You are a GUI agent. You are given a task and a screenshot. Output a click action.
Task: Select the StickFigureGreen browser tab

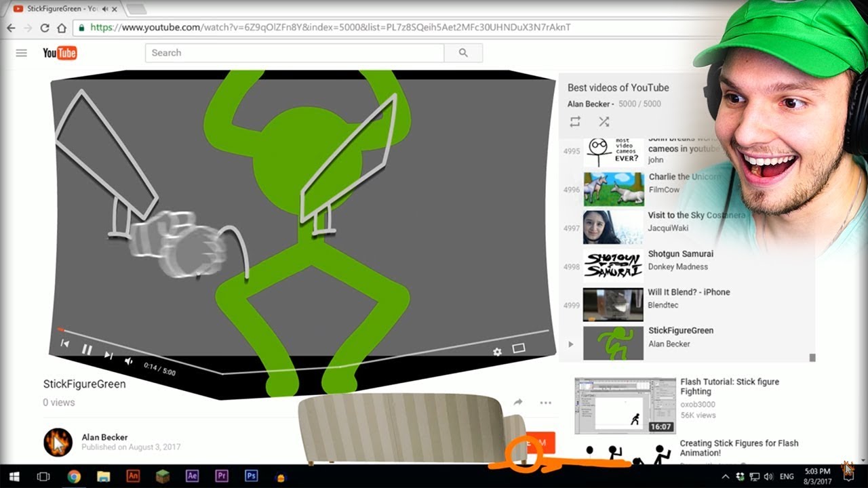(64, 9)
